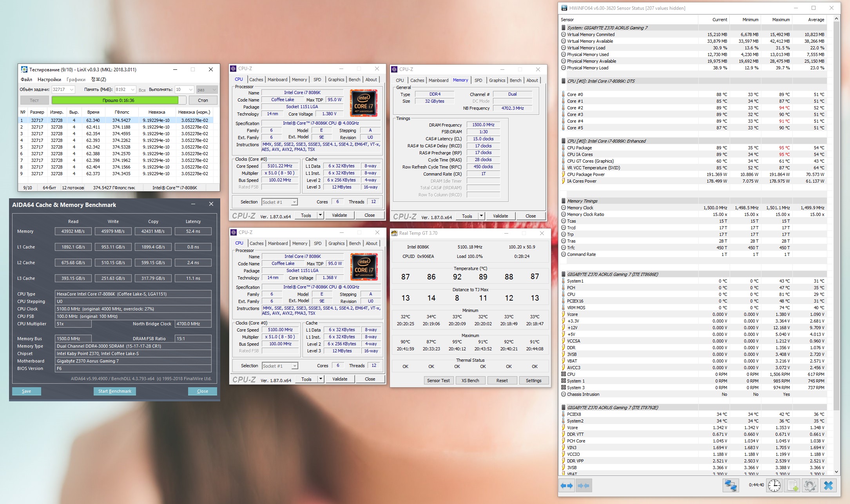850x504 pixels.
Task: Open HWiNFO sensor settings gear icon
Action: tap(810, 486)
